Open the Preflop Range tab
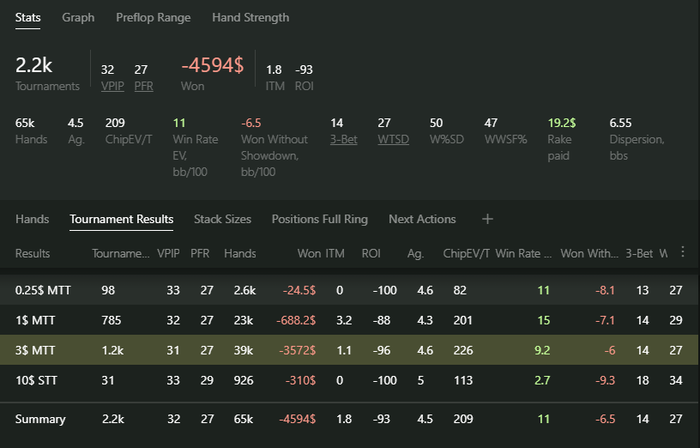700x448 pixels. 153,17
